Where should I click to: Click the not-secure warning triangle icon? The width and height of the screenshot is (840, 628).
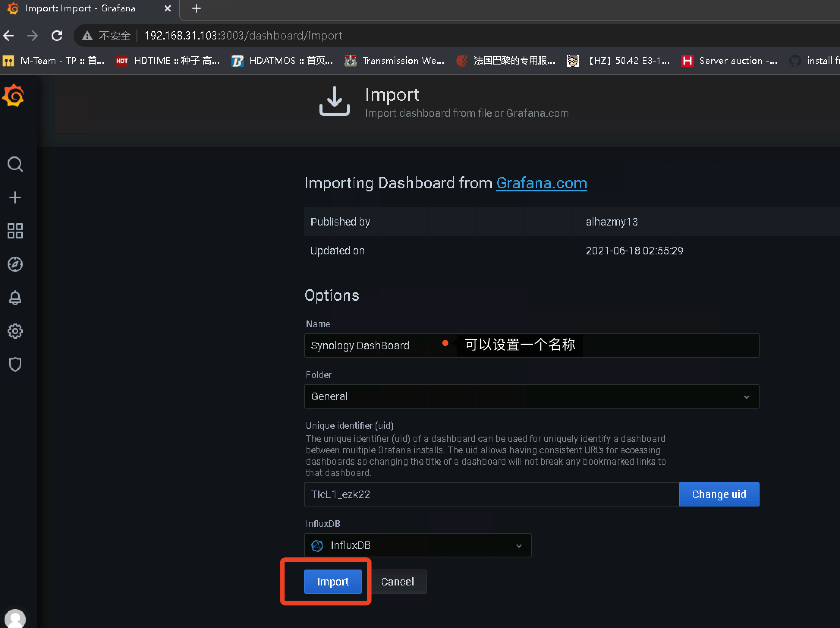[x=87, y=36]
